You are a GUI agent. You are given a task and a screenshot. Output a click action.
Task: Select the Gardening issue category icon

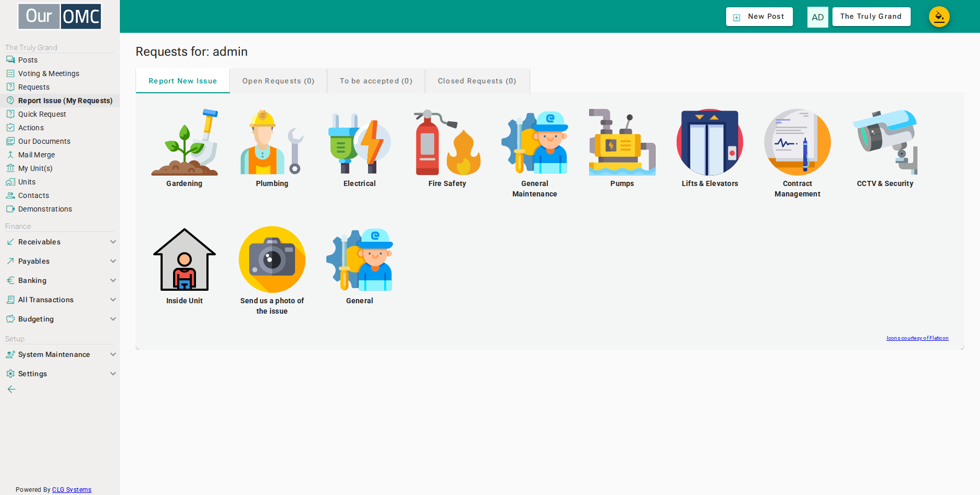coord(185,142)
